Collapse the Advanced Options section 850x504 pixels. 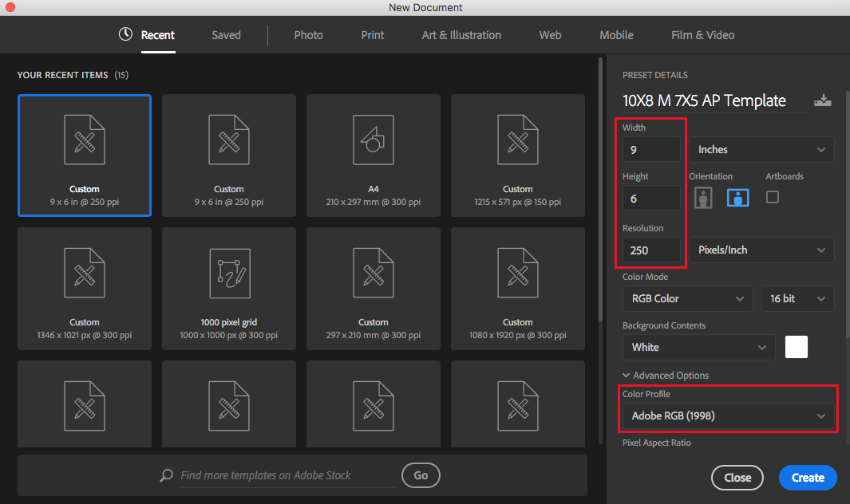[666, 375]
